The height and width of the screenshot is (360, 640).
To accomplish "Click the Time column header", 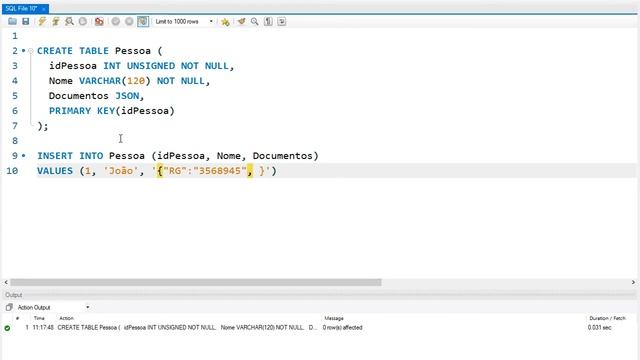I will point(39,318).
